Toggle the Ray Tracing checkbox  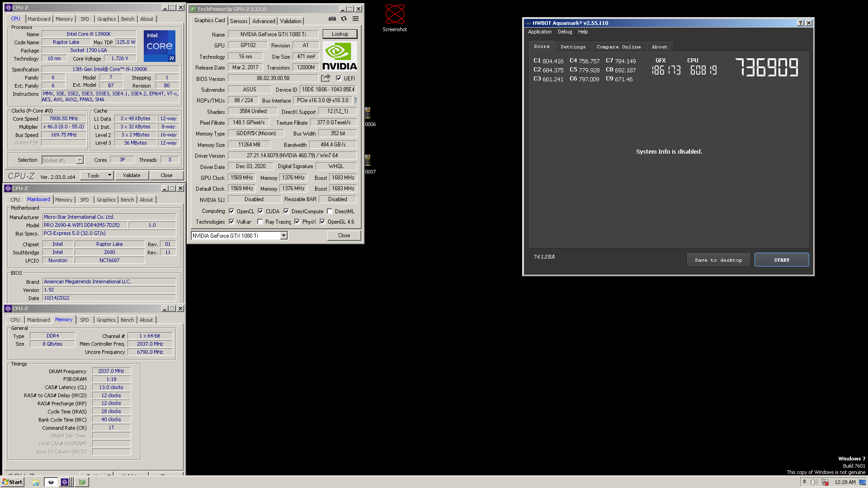(260, 221)
